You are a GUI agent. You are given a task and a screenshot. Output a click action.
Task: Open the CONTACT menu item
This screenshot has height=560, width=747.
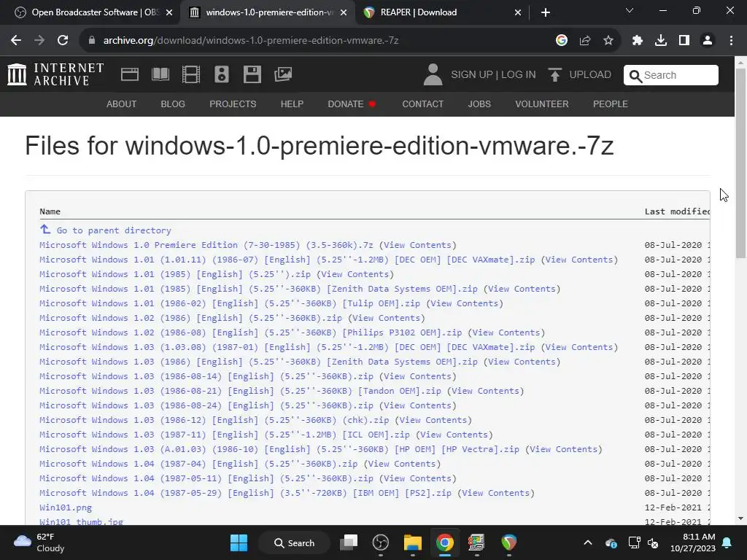click(x=422, y=104)
